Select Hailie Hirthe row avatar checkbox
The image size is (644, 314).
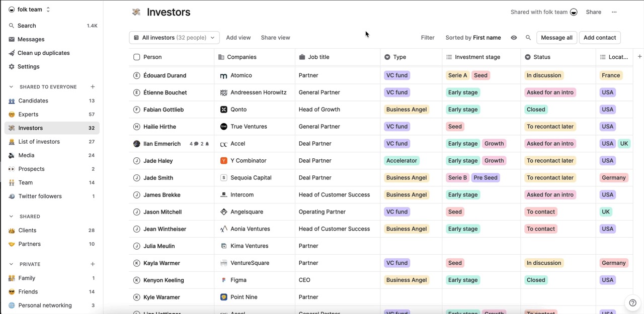pos(136,127)
